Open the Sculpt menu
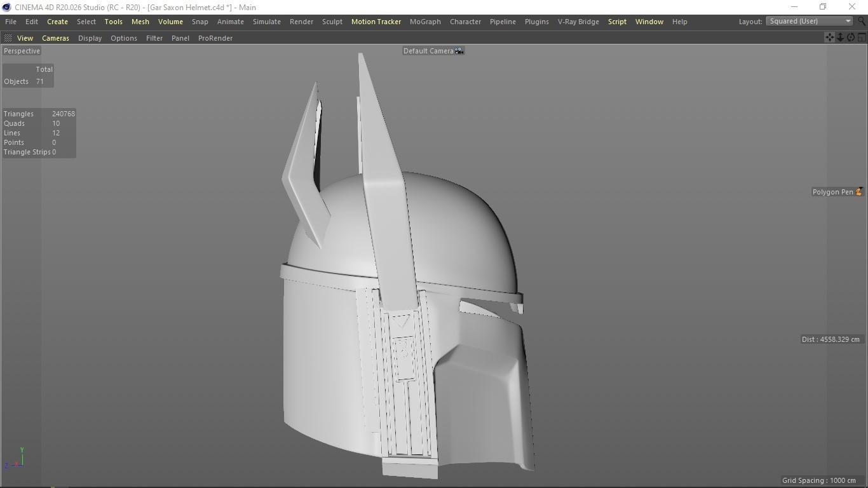Screen dimensions: 868x488 coord(332,21)
